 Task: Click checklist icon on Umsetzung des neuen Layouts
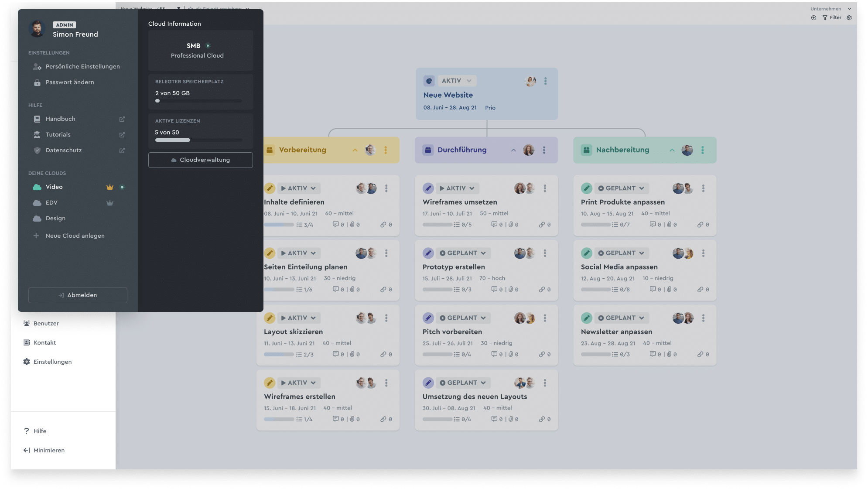coord(456,419)
